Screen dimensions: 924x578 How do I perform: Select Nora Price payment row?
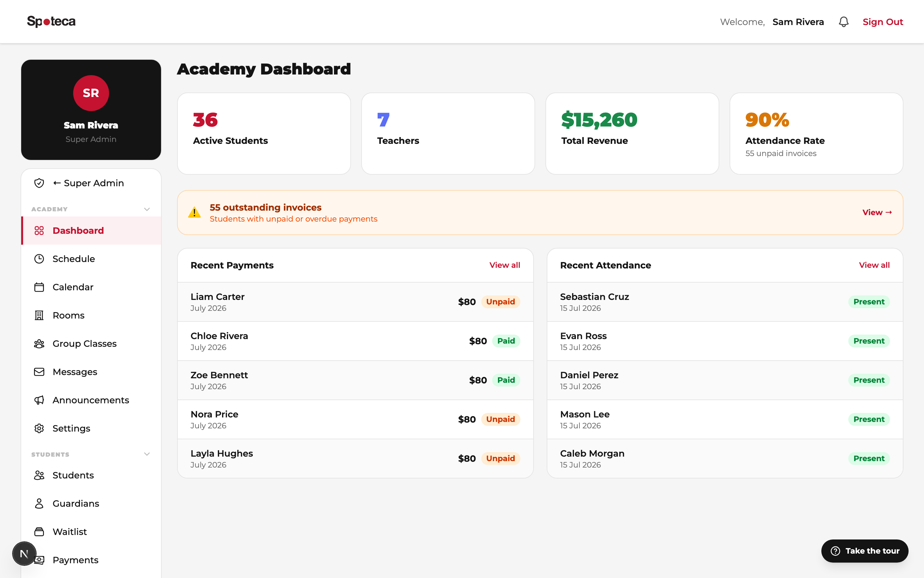(355, 419)
